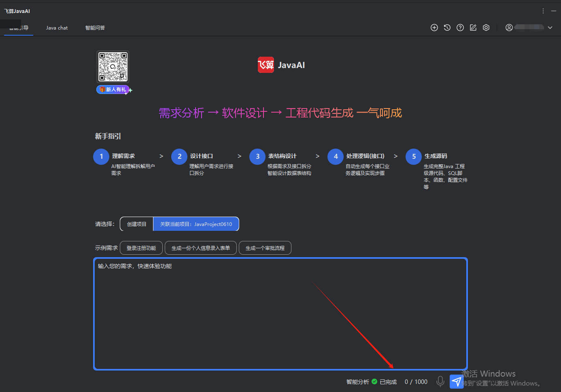Click the QR code image
The height and width of the screenshot is (392, 561).
coord(113,67)
